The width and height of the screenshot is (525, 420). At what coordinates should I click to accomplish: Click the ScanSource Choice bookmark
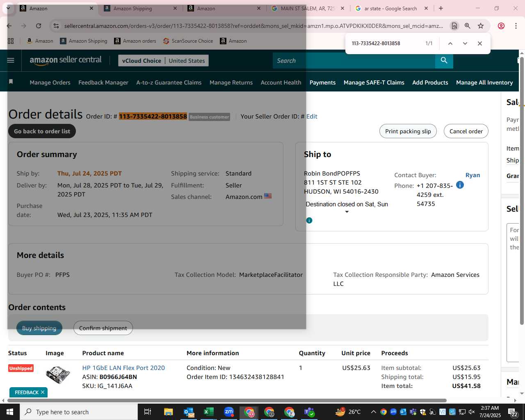pyautogui.click(x=188, y=41)
